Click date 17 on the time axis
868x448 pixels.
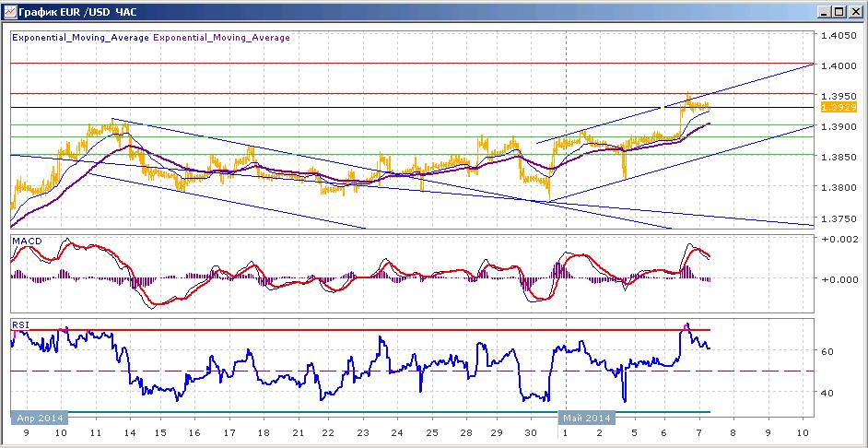pyautogui.click(x=229, y=432)
